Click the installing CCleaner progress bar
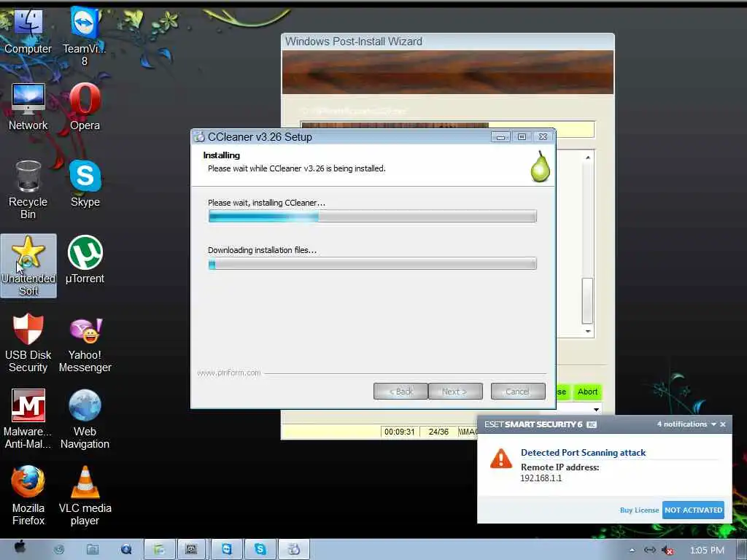The height and width of the screenshot is (560, 747). tap(372, 216)
